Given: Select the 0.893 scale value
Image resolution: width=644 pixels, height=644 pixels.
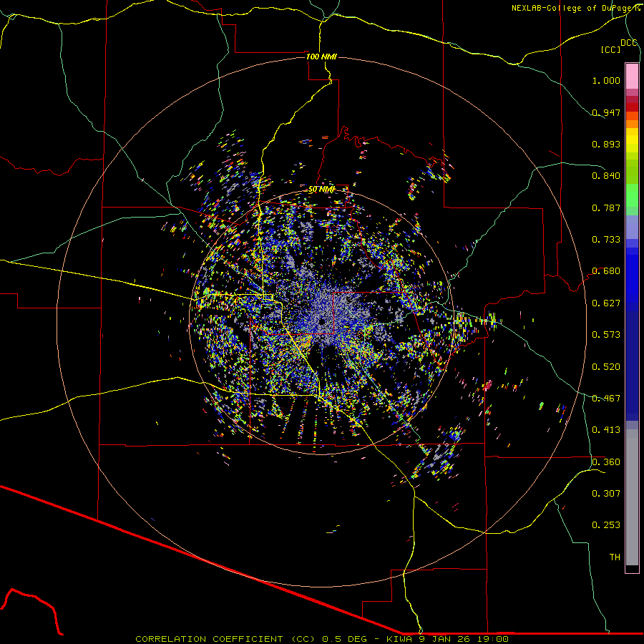Looking at the screenshot, I should [606, 144].
